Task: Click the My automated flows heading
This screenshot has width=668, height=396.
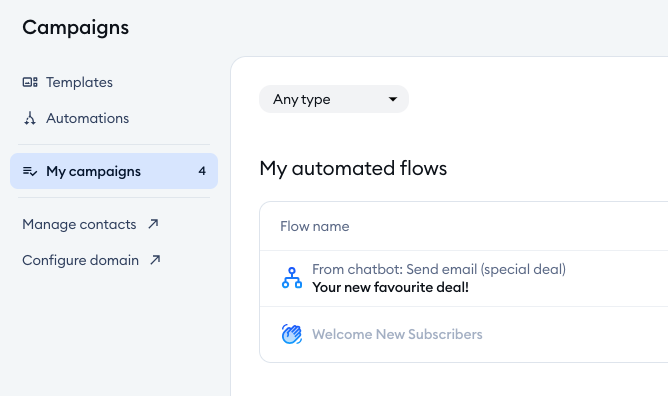Action: point(353,168)
